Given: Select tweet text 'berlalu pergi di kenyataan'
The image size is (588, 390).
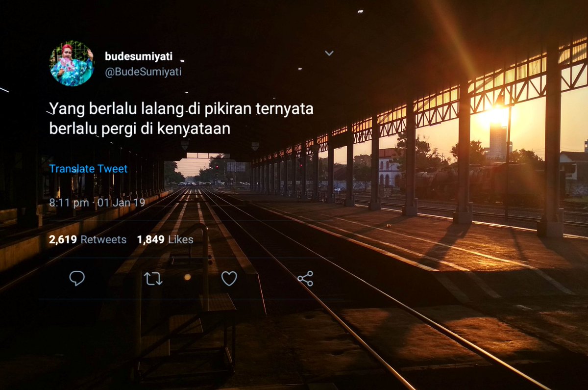Looking at the screenshot, I should point(140,130).
